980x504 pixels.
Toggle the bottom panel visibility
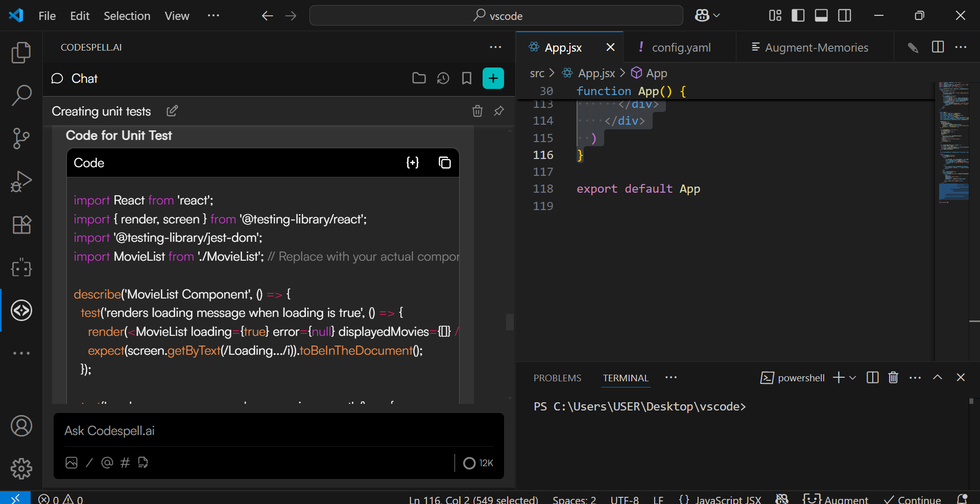[821, 15]
